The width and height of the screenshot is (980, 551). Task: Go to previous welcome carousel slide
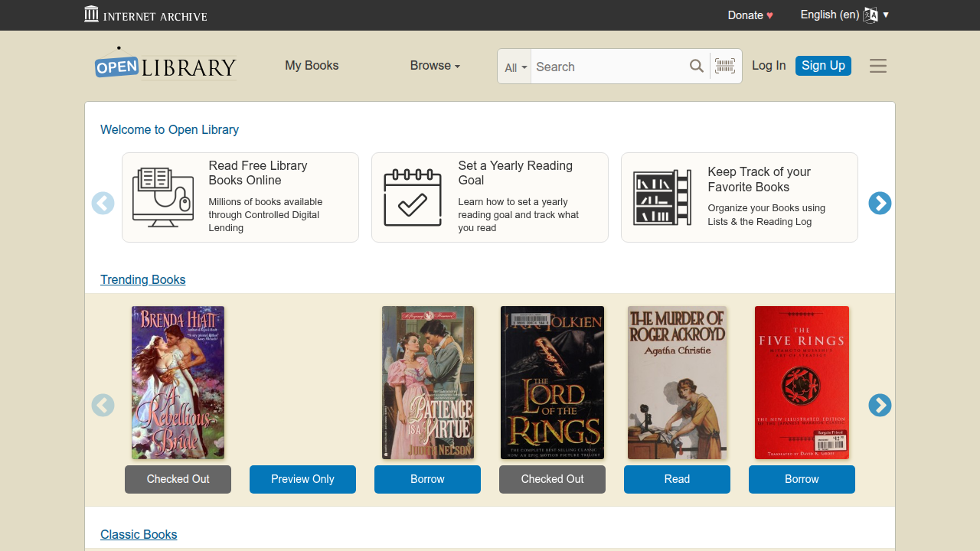coord(103,203)
